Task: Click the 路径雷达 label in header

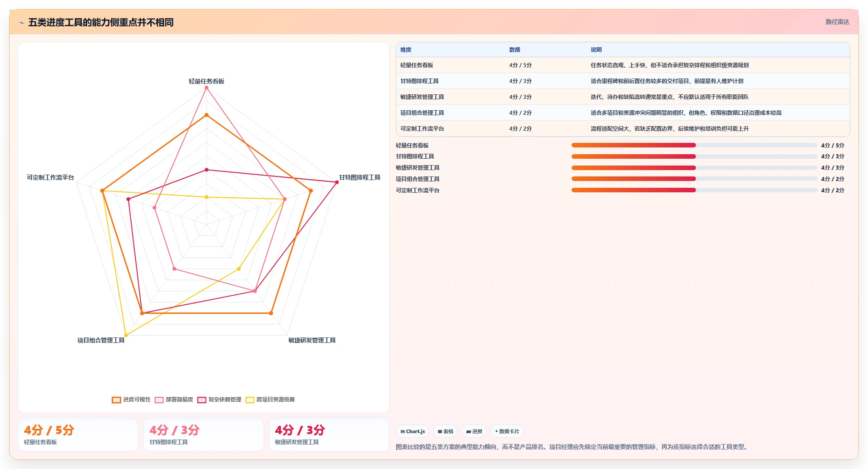Action: click(837, 22)
